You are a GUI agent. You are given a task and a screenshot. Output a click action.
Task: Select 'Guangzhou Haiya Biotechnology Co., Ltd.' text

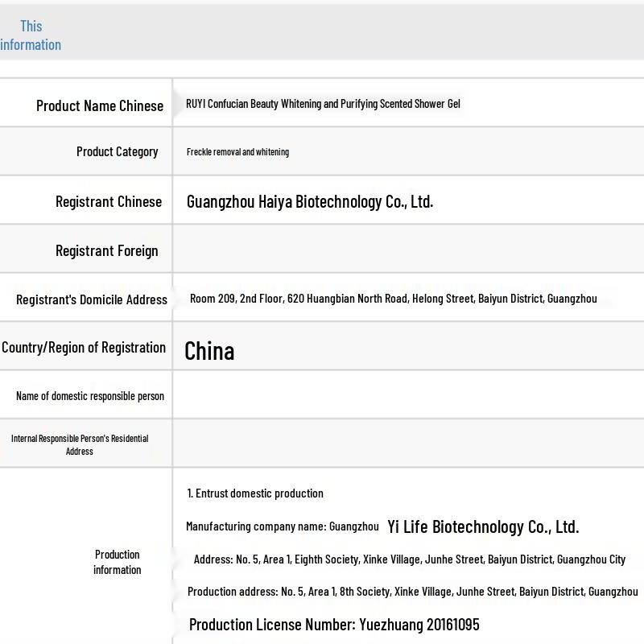(x=310, y=202)
